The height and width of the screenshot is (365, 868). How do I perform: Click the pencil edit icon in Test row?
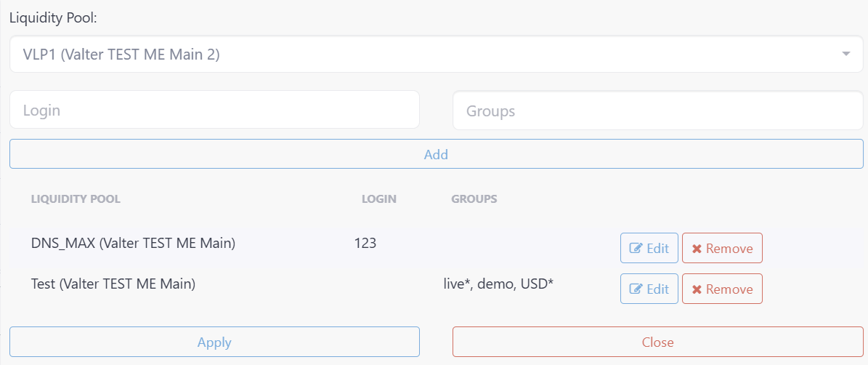tap(636, 289)
